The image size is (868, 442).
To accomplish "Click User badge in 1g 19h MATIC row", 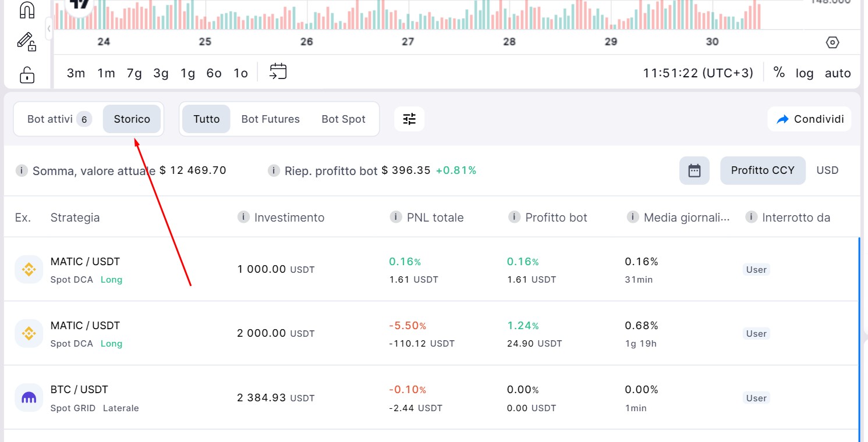I will (x=756, y=334).
